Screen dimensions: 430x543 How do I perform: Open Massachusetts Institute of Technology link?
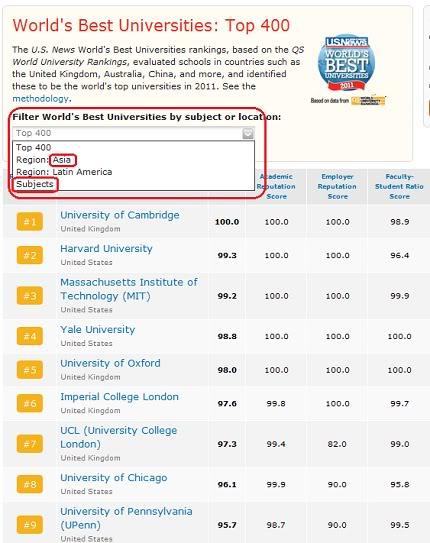click(x=129, y=289)
